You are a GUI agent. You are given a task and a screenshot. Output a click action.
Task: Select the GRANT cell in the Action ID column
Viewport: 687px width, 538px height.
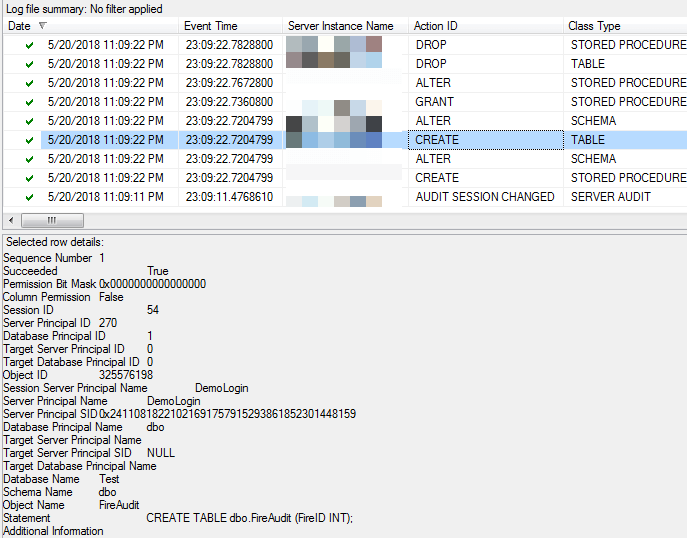tap(434, 102)
